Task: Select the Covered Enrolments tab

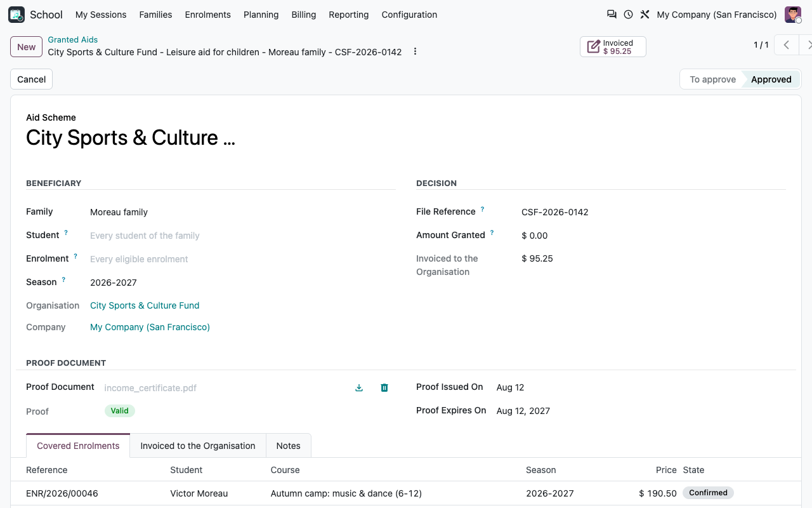Action: pyautogui.click(x=78, y=446)
